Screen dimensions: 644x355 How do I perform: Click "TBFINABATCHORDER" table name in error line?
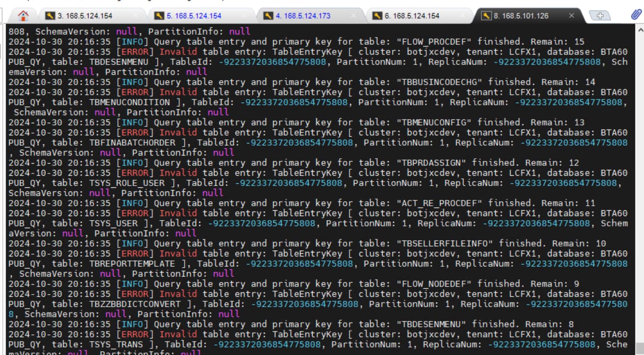click(132, 143)
